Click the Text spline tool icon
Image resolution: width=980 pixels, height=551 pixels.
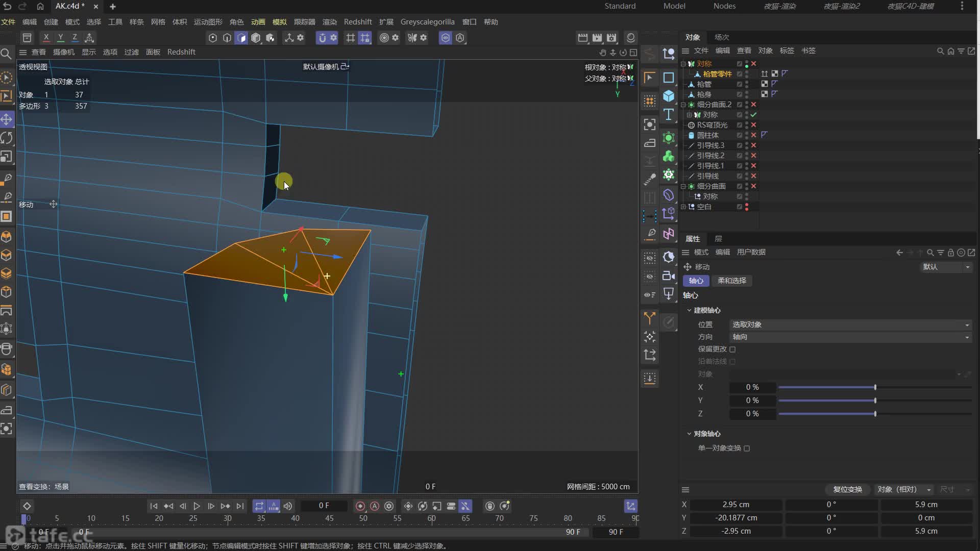(x=668, y=115)
